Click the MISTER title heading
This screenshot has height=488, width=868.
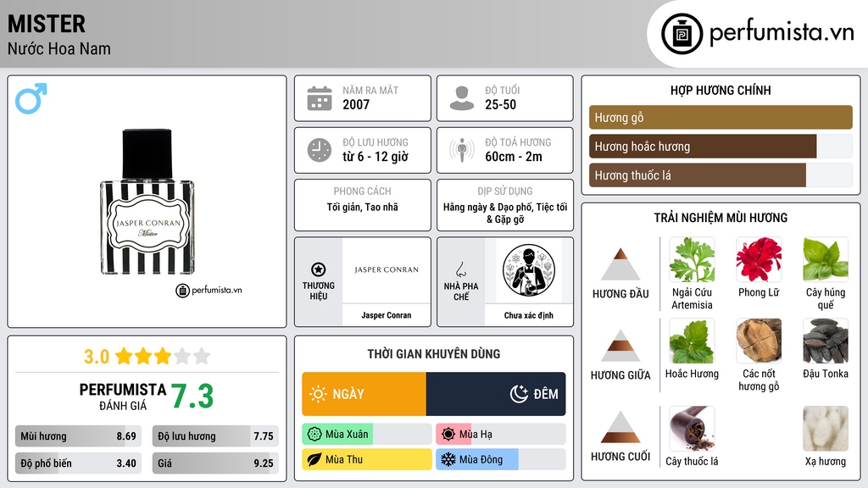(x=47, y=25)
